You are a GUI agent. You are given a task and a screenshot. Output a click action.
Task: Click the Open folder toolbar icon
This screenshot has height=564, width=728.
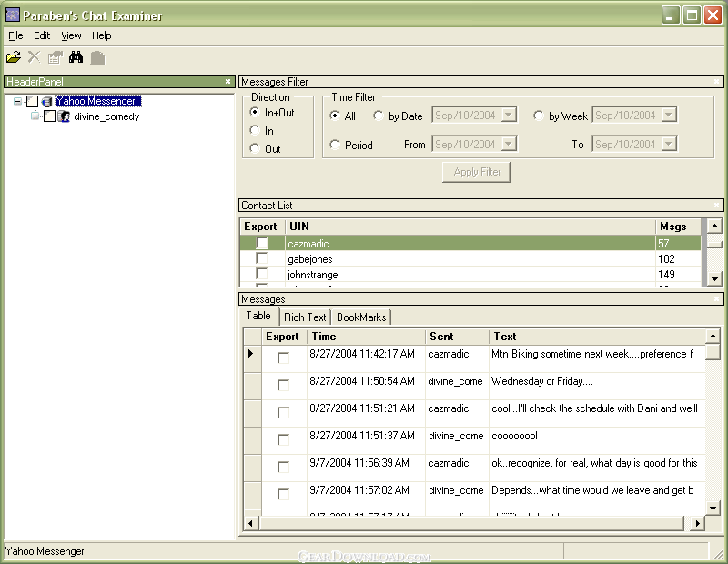pyautogui.click(x=14, y=57)
